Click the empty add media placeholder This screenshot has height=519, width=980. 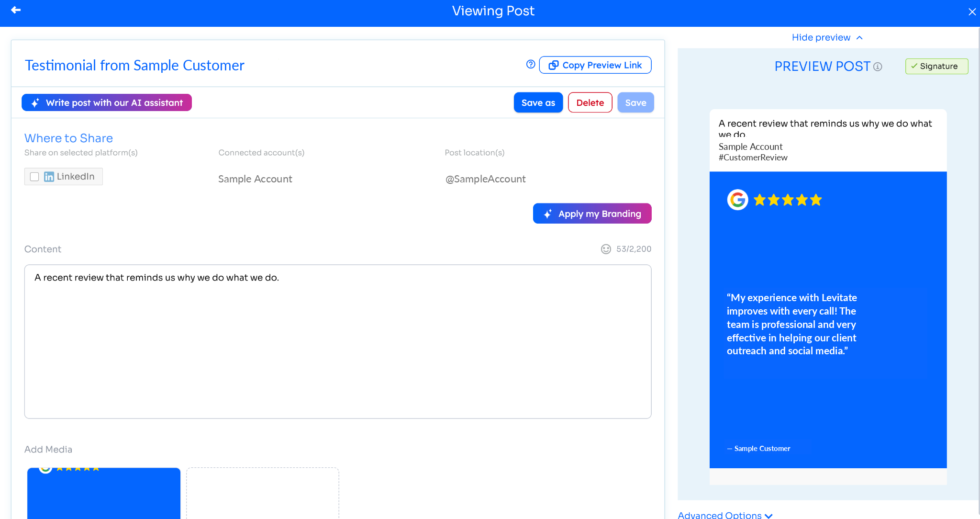coord(263,493)
